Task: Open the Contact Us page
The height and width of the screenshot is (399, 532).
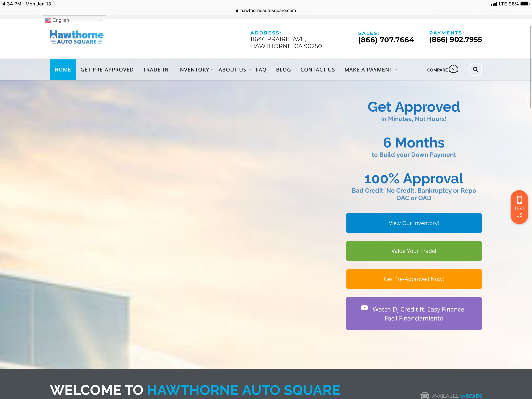Action: click(x=317, y=70)
